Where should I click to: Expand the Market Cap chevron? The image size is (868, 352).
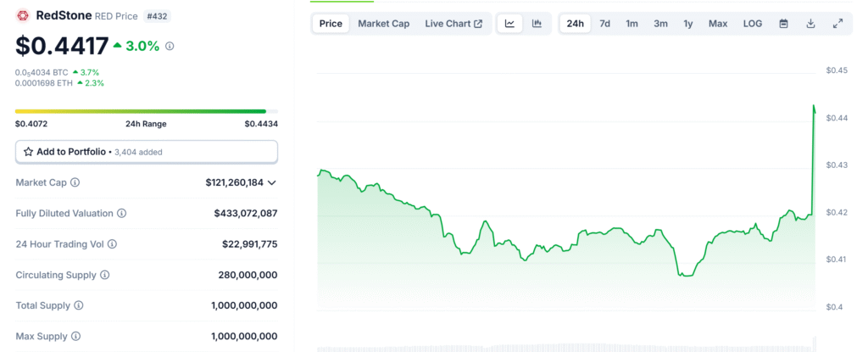[272, 182]
